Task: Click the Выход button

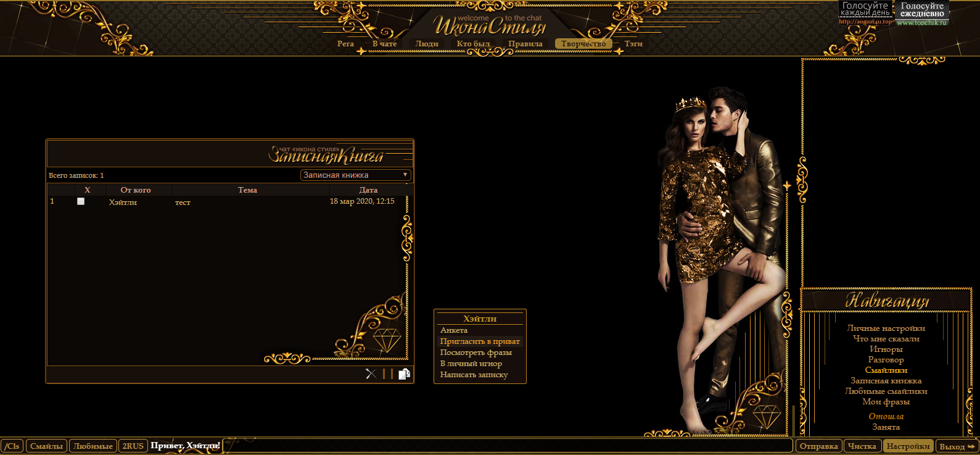Action: (957, 446)
